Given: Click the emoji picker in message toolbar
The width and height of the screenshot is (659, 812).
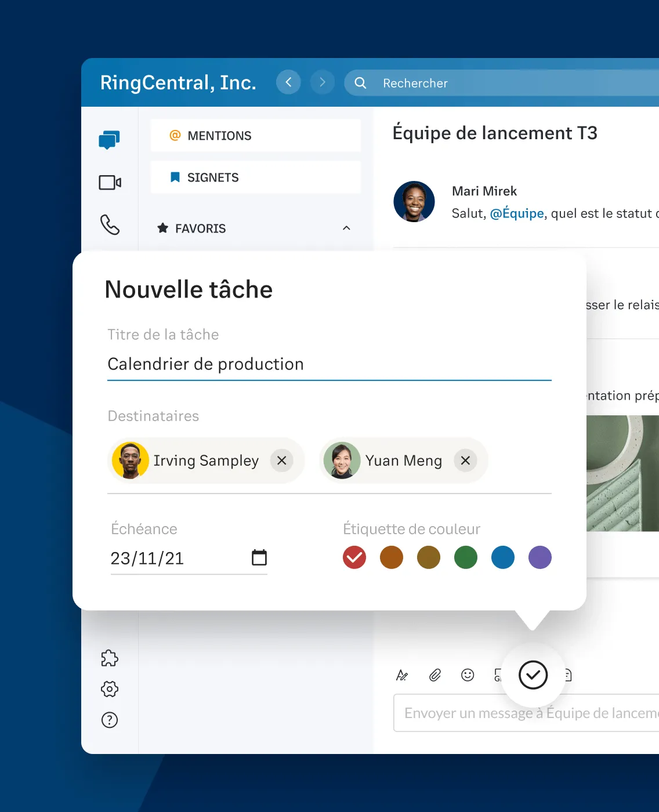Looking at the screenshot, I should 468,675.
